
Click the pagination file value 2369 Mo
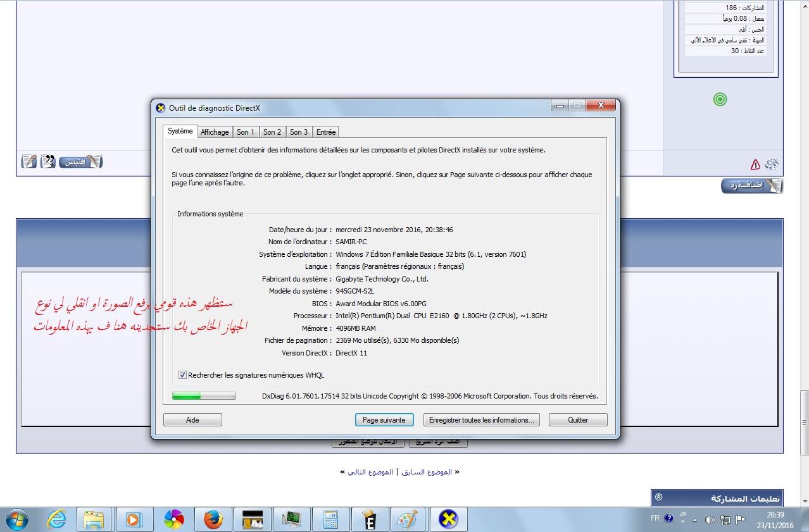tap(398, 340)
